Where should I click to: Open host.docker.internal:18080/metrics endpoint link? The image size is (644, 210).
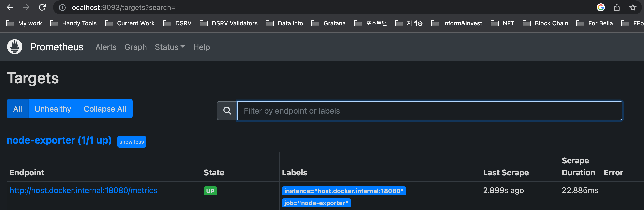pyautogui.click(x=83, y=190)
